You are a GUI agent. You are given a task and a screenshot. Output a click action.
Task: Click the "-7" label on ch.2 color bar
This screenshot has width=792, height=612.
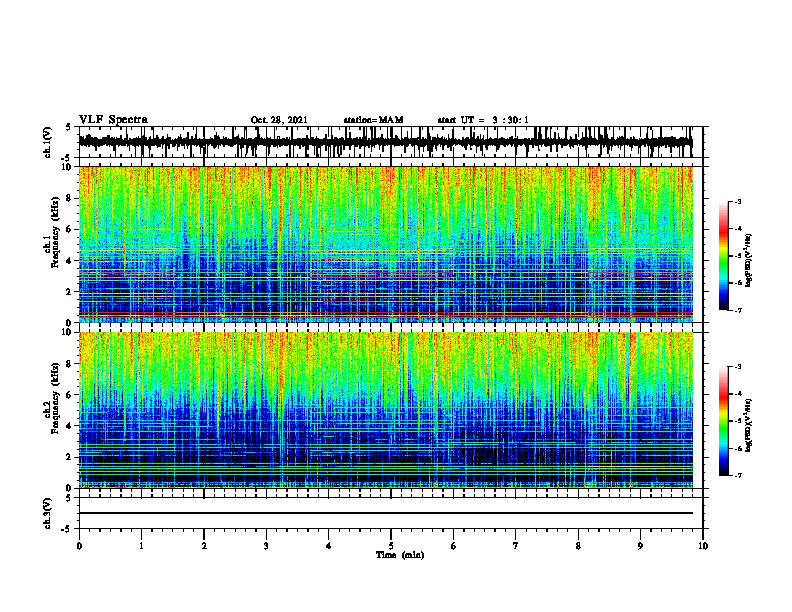click(x=737, y=476)
